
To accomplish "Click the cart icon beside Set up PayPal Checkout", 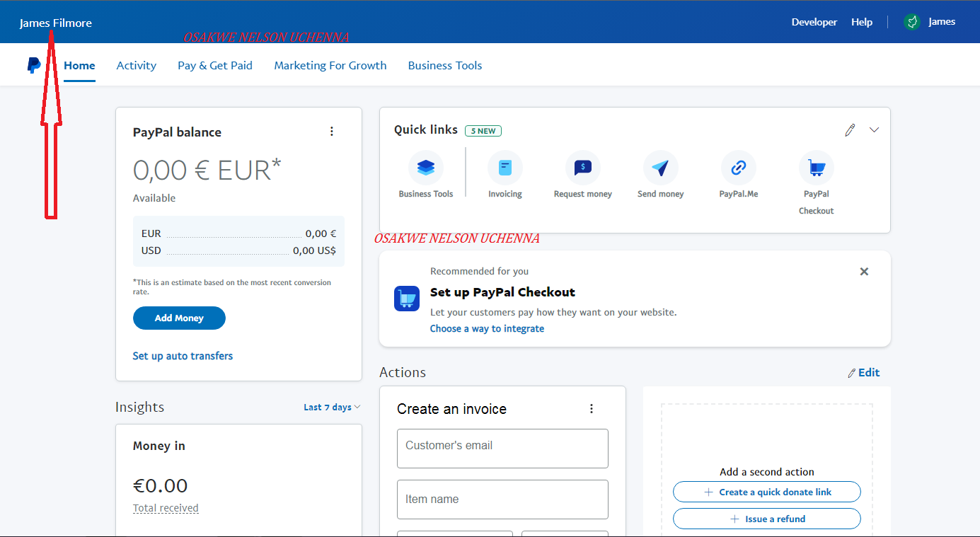I will [x=407, y=299].
